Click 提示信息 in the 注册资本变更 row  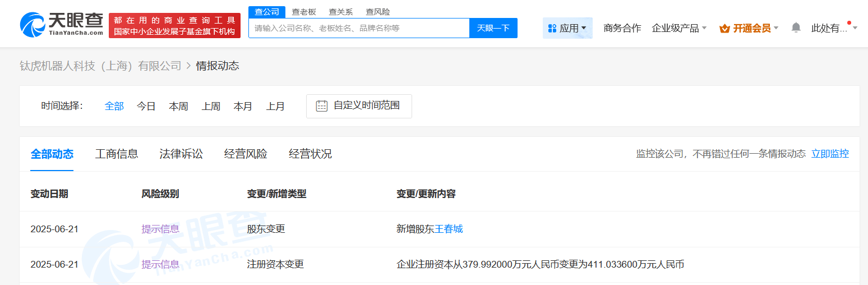160,264
